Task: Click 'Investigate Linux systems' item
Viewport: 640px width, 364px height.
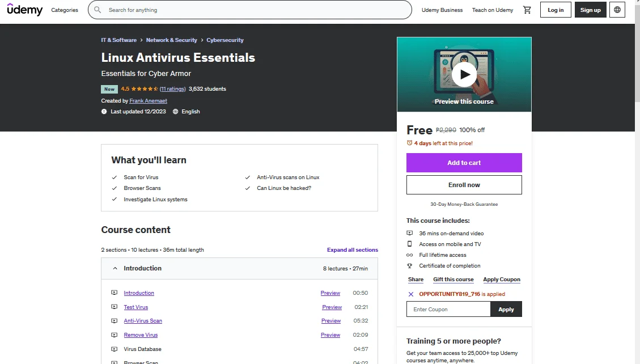Action: 155,200
